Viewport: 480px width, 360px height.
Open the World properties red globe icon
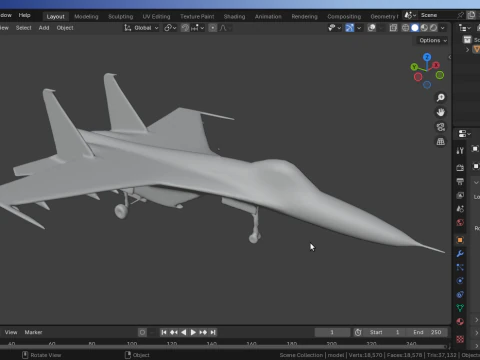click(x=460, y=222)
